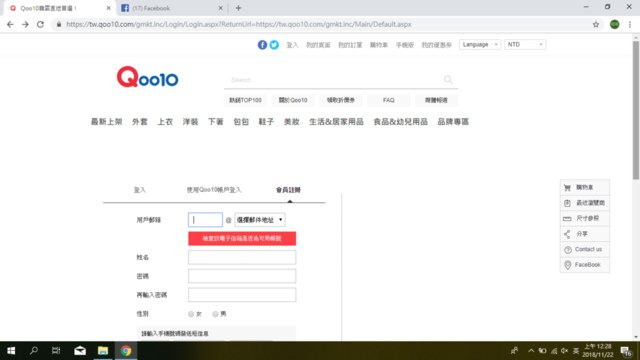Click the shopping cart icon in the side panel
This screenshot has width=640, height=360.
pos(567,188)
